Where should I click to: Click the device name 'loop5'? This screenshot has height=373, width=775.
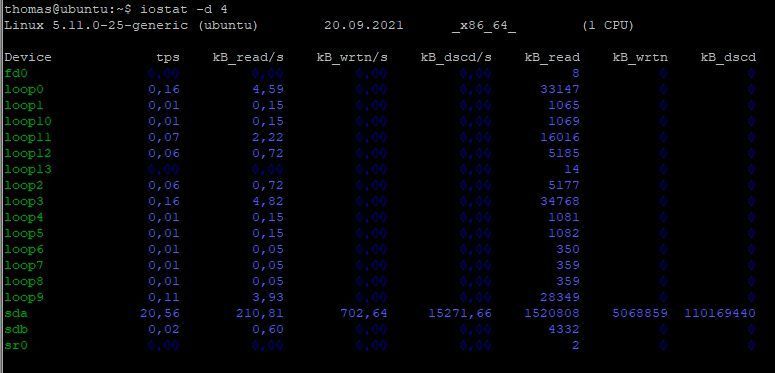24,234
